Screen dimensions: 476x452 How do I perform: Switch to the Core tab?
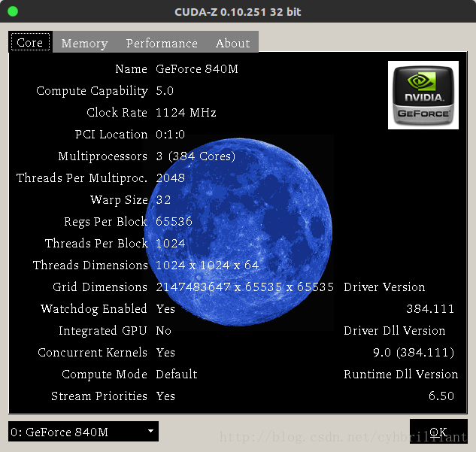pos(30,42)
